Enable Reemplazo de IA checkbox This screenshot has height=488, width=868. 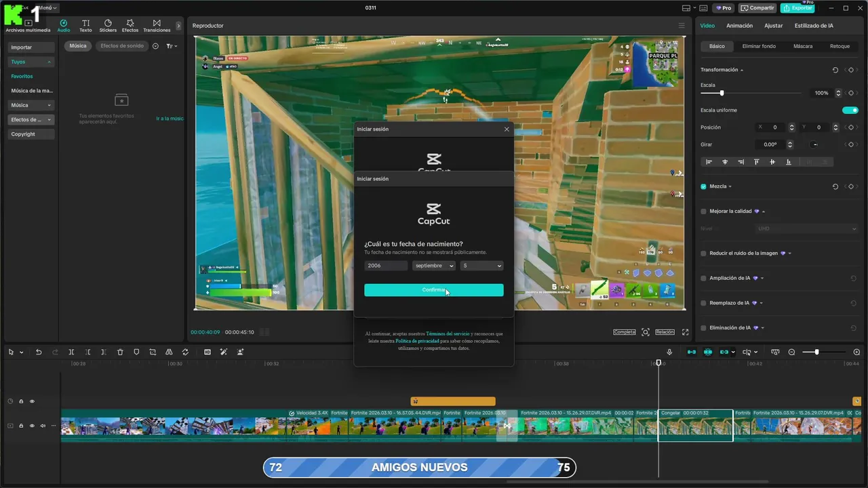coord(703,303)
